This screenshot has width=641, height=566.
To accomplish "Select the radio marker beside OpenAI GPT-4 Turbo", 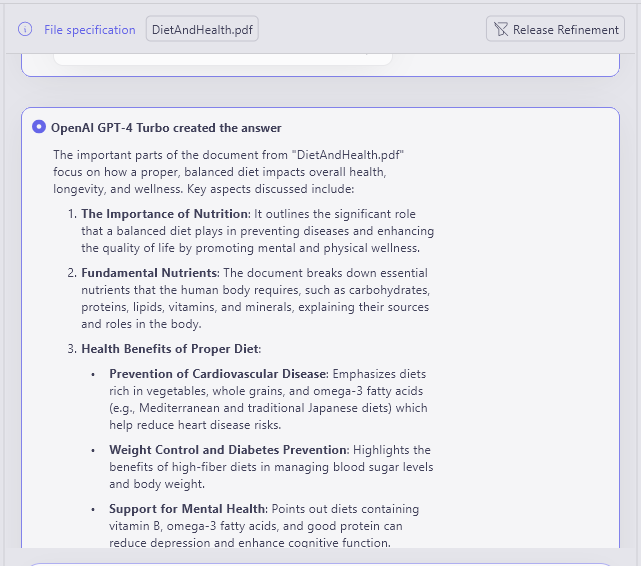I will pos(39,127).
